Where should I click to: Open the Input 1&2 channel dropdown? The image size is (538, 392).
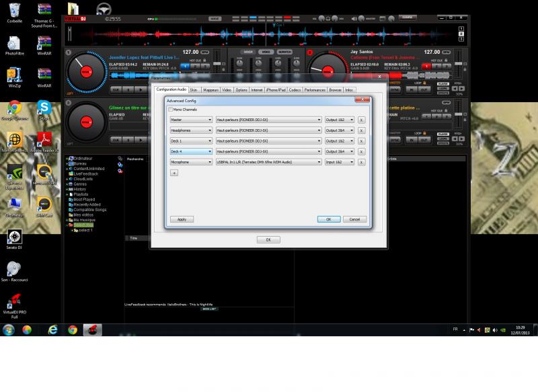pos(340,162)
